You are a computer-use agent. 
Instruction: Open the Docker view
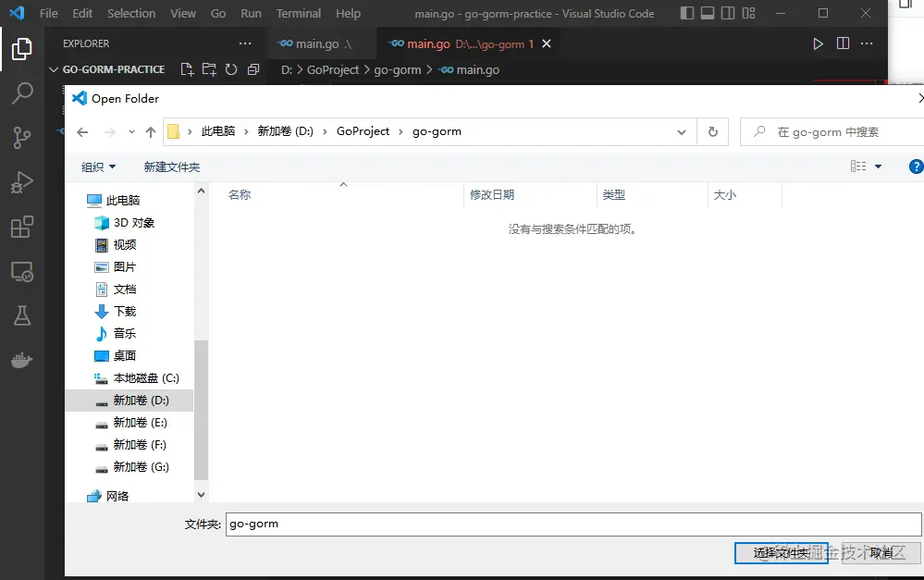tap(22, 360)
